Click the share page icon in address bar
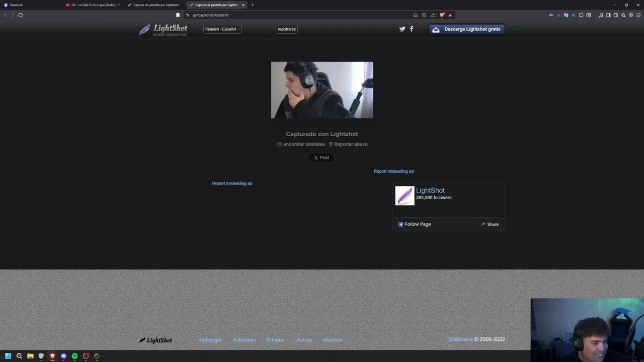Screen dimensions: 644x362 click(433, 15)
